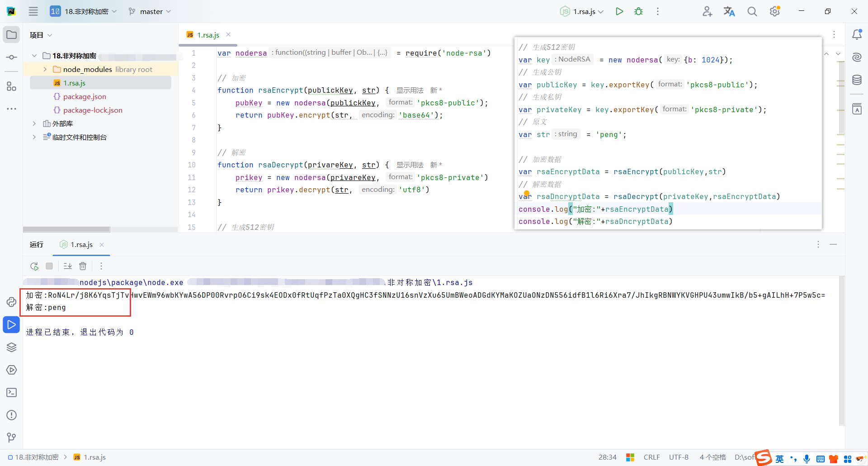This screenshot has height=466, width=868.
Task: Click the editor vertical scrollbar
Action: (x=841, y=97)
